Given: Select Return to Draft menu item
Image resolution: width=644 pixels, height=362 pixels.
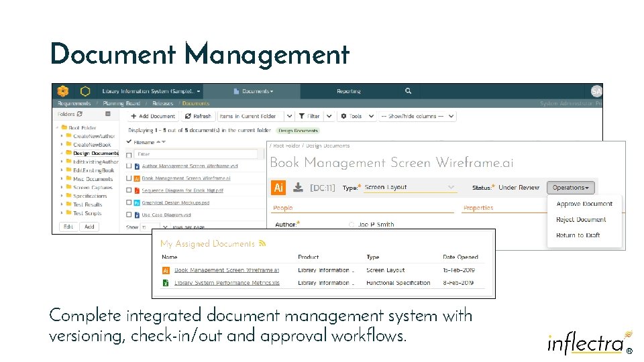Looking at the screenshot, I should coord(578,235).
